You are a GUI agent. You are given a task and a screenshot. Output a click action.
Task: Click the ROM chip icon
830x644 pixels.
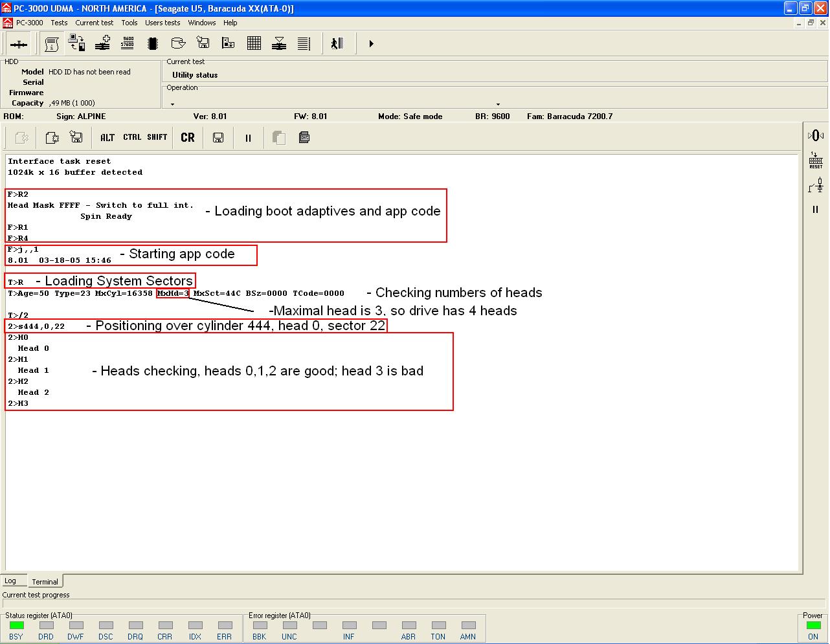[x=153, y=44]
